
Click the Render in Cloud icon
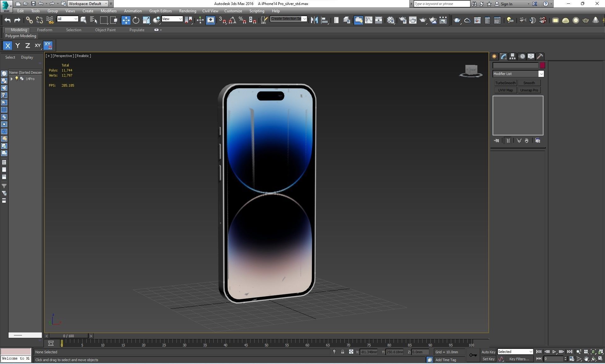pos(433,20)
